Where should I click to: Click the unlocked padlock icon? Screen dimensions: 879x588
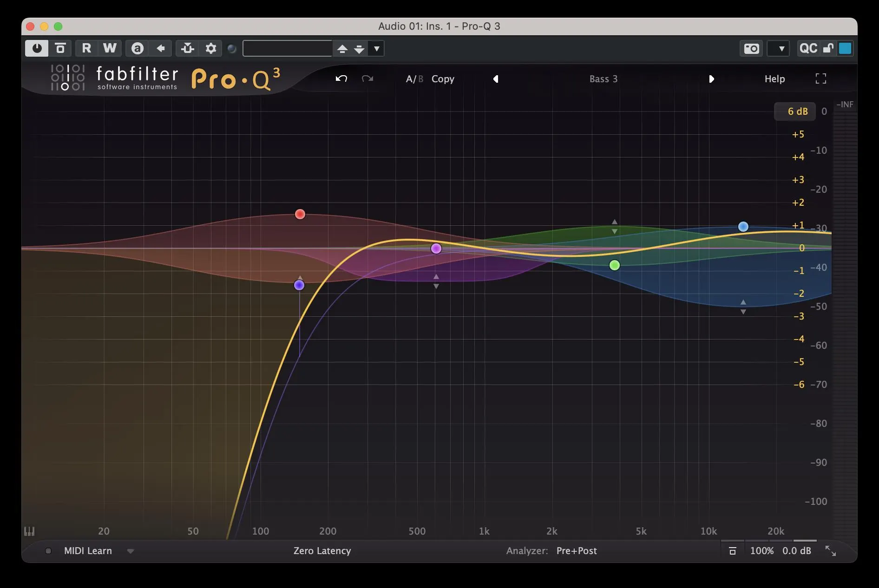[828, 48]
